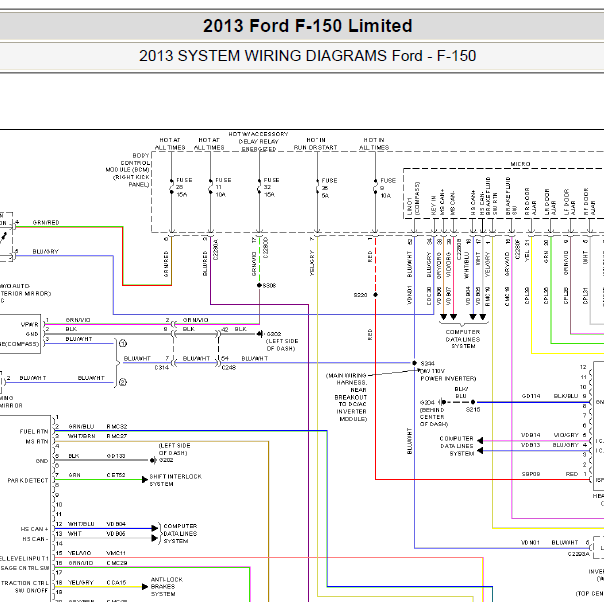The height and width of the screenshot is (602, 604).
Task: Select the 'VMC11' circuit code
Action: click(116, 553)
